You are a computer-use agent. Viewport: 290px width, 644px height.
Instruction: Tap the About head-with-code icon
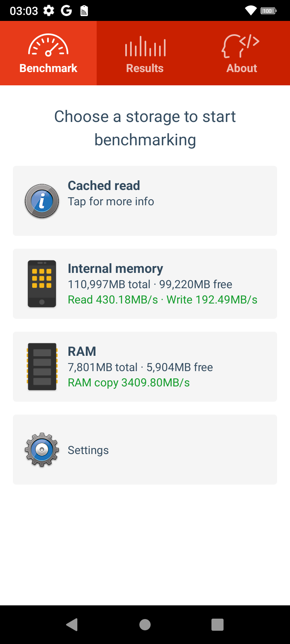241,46
